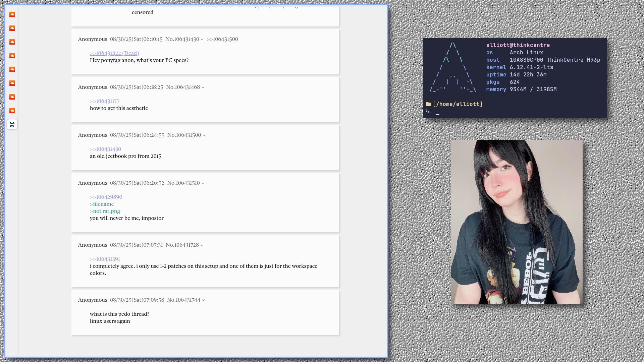Click greentext line '>not rat.png'

(105, 211)
